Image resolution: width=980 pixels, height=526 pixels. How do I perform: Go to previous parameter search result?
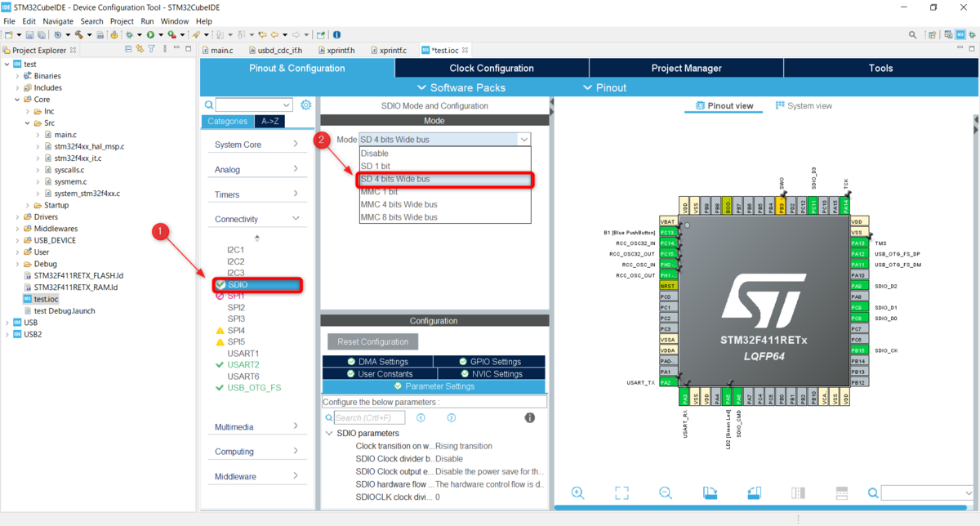(x=421, y=417)
